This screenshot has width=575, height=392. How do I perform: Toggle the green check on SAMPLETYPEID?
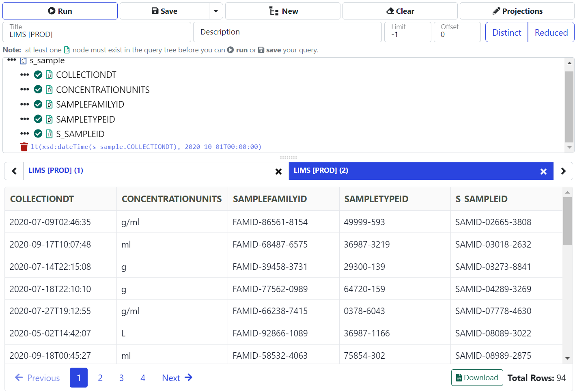(x=38, y=119)
